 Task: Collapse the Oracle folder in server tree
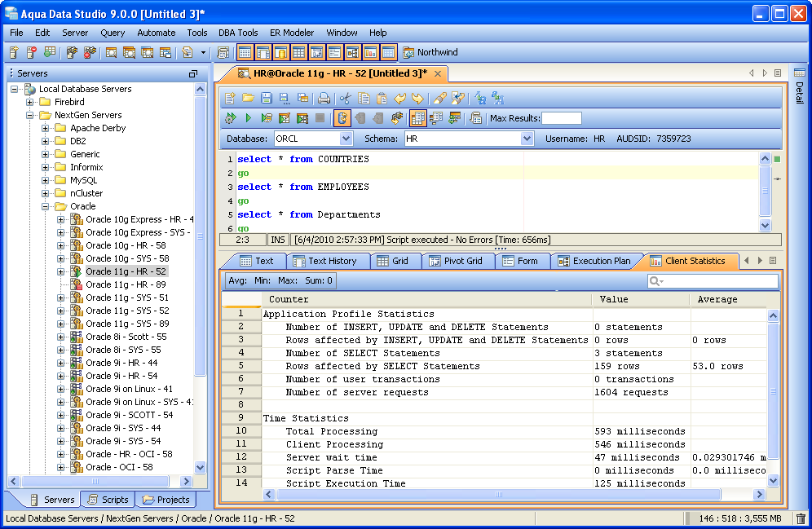tap(43, 206)
